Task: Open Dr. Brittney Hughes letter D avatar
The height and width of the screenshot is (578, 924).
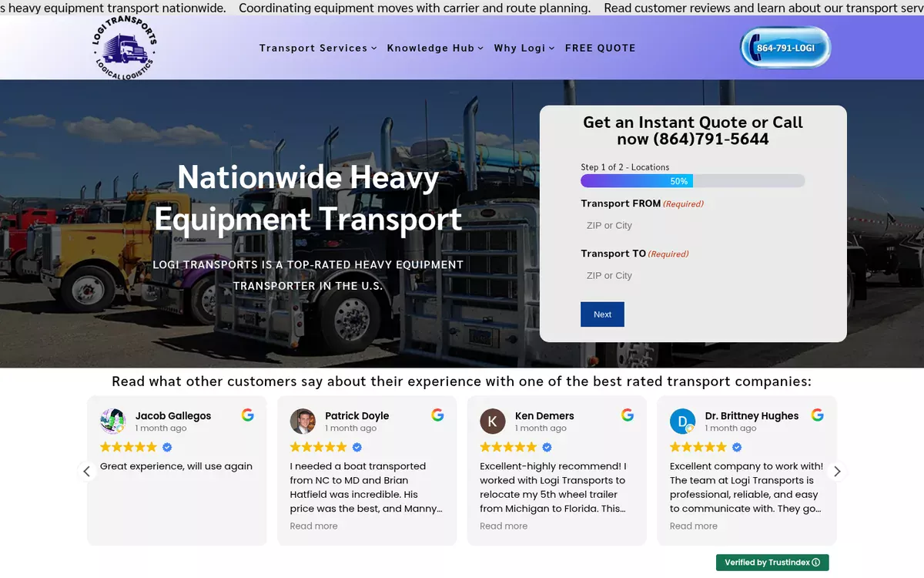Action: [683, 422]
